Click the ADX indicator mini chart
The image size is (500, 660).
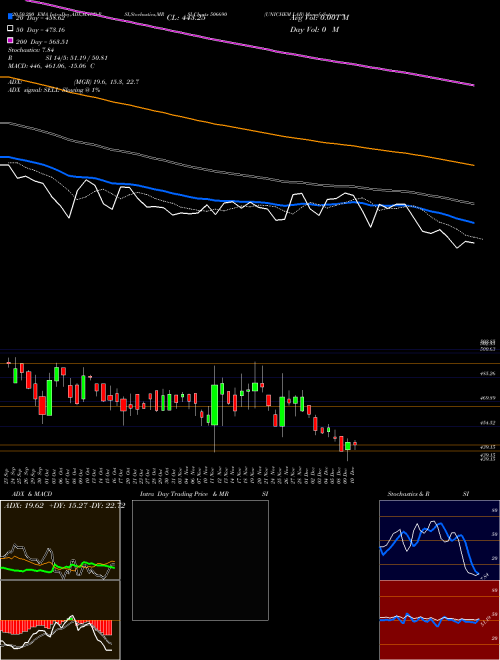click(60, 540)
